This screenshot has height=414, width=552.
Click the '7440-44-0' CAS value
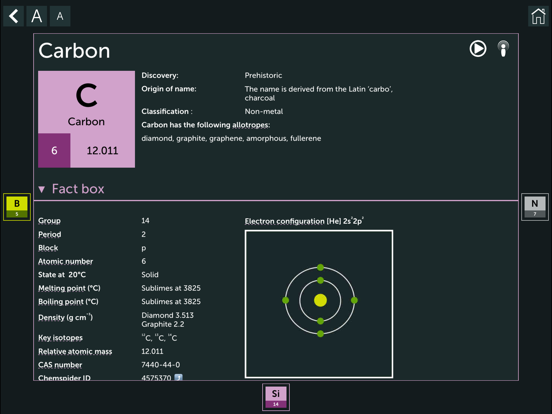click(x=161, y=365)
